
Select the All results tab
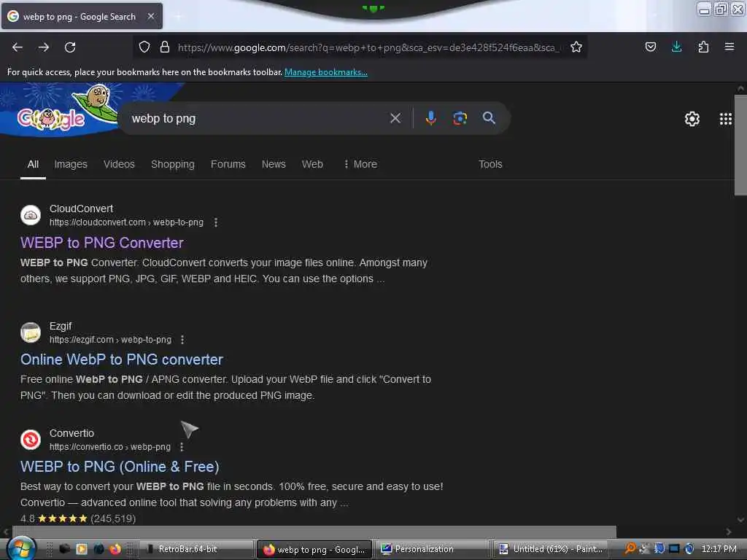pyautogui.click(x=33, y=164)
